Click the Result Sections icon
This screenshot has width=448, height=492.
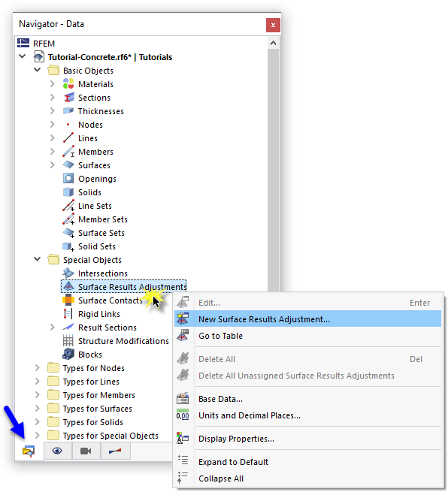[68, 327]
